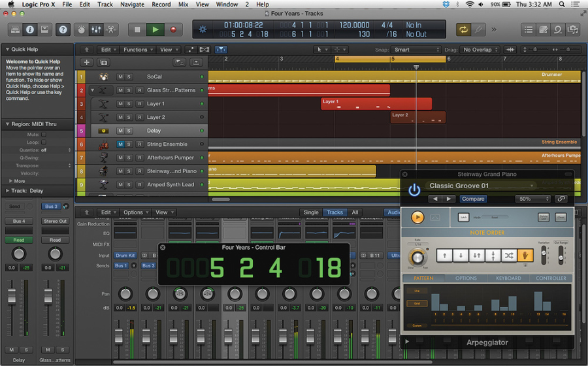This screenshot has height=366, width=588.
Task: Click the add track plus button
Action: coord(87,62)
